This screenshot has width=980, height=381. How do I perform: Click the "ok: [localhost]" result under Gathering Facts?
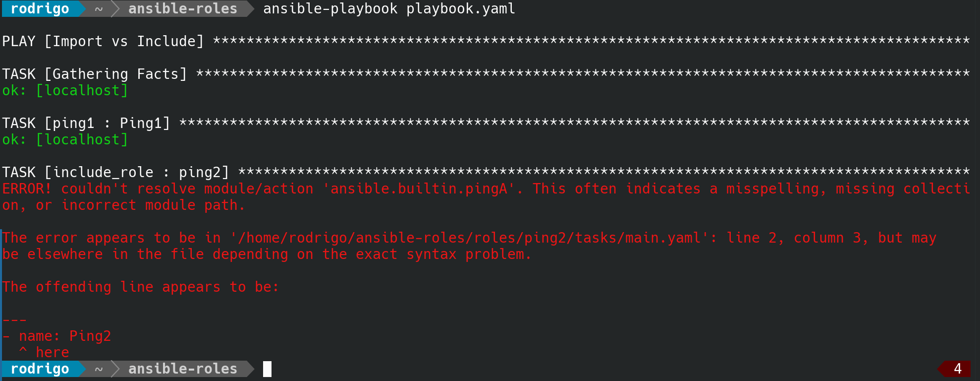65,90
